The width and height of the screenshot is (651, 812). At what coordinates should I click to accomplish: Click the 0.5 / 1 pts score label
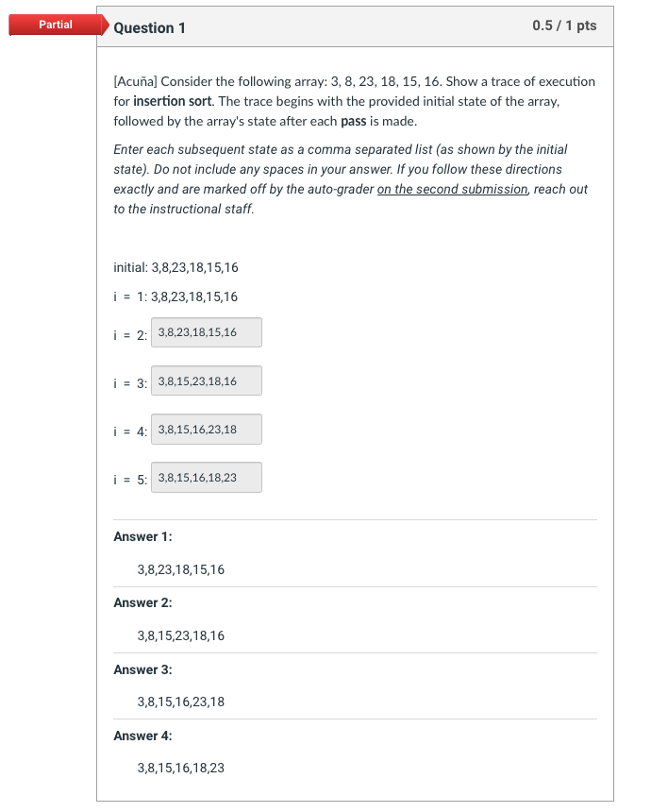pos(564,25)
